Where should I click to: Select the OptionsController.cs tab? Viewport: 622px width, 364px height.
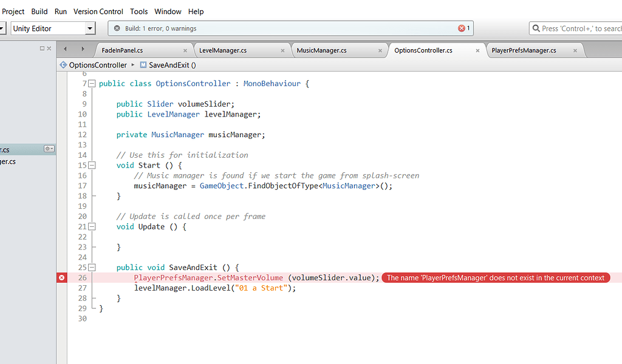(x=423, y=50)
